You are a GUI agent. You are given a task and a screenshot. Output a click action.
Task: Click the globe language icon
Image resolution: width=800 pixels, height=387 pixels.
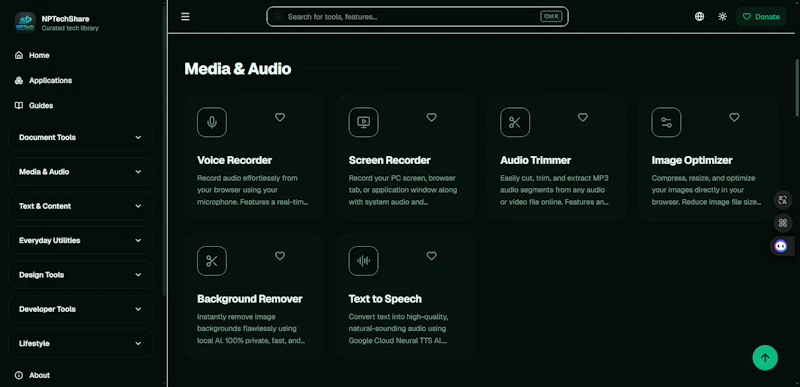point(699,16)
